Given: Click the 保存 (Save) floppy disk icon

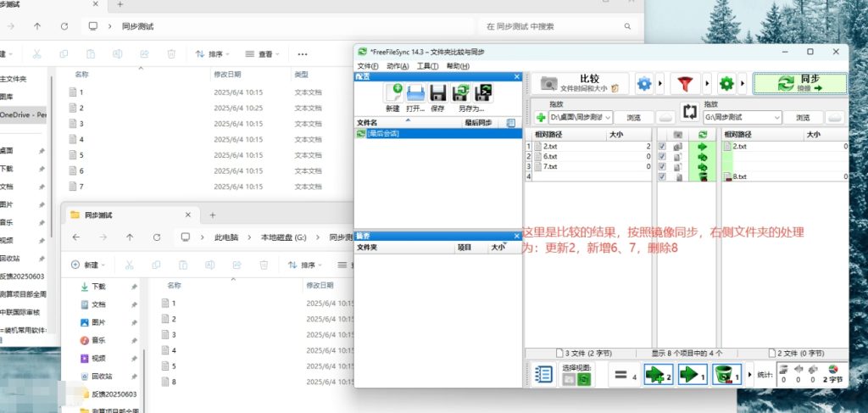Looking at the screenshot, I should 438,96.
